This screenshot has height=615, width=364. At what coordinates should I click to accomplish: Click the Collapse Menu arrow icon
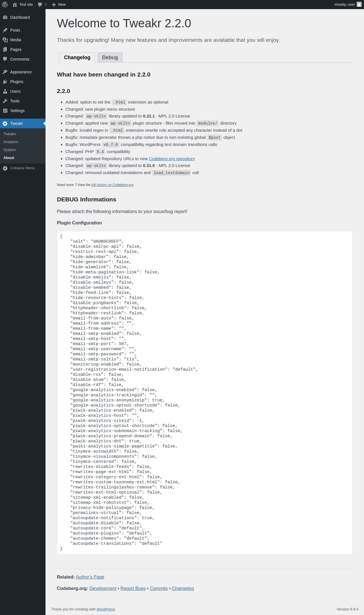[5, 168]
